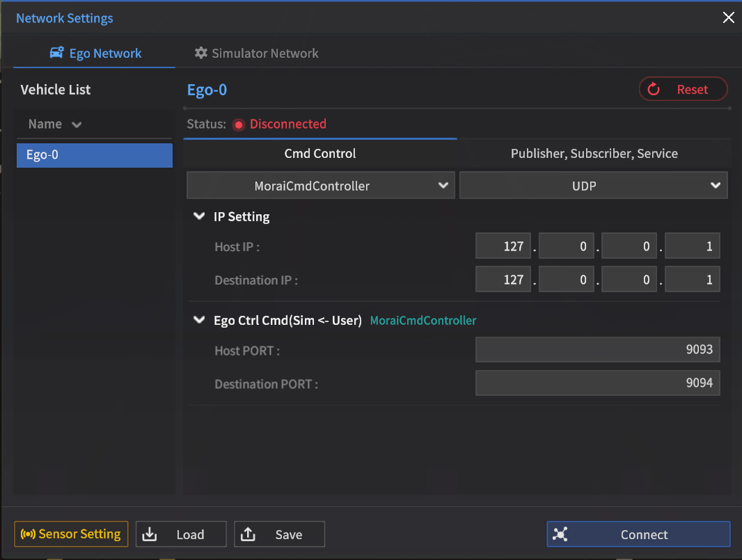This screenshot has width=742, height=560.
Task: Click the Host PORT field showing 9093
Action: click(x=597, y=350)
